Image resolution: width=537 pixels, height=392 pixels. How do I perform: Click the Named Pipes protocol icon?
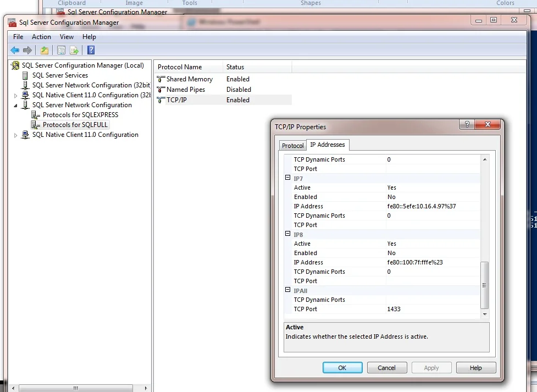coord(161,90)
